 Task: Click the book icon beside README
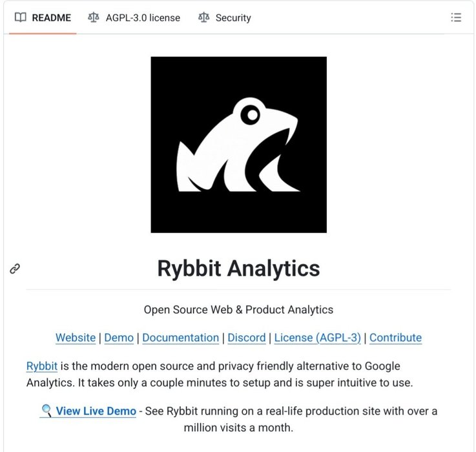(21, 18)
